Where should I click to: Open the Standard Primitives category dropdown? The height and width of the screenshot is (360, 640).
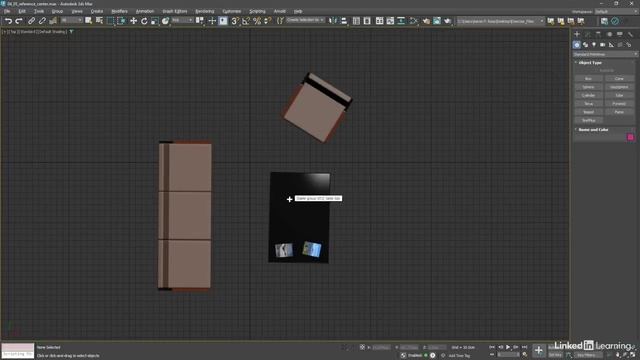click(x=605, y=54)
